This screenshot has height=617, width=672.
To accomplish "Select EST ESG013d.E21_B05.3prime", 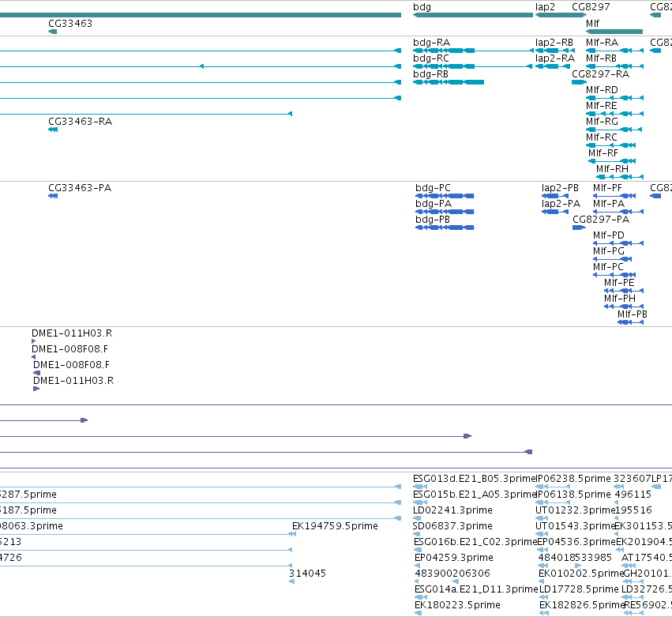I will [x=420, y=487].
